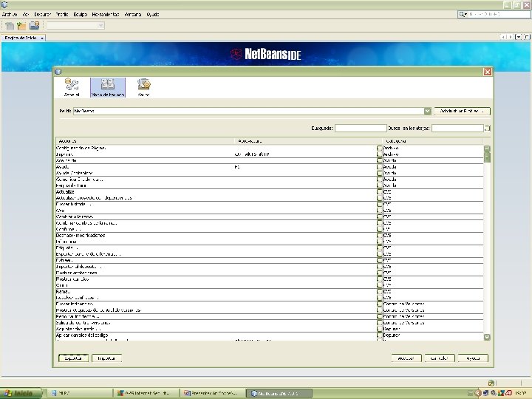Open the Perfil menu
Viewport: 532px width, 399px height.
point(62,14)
